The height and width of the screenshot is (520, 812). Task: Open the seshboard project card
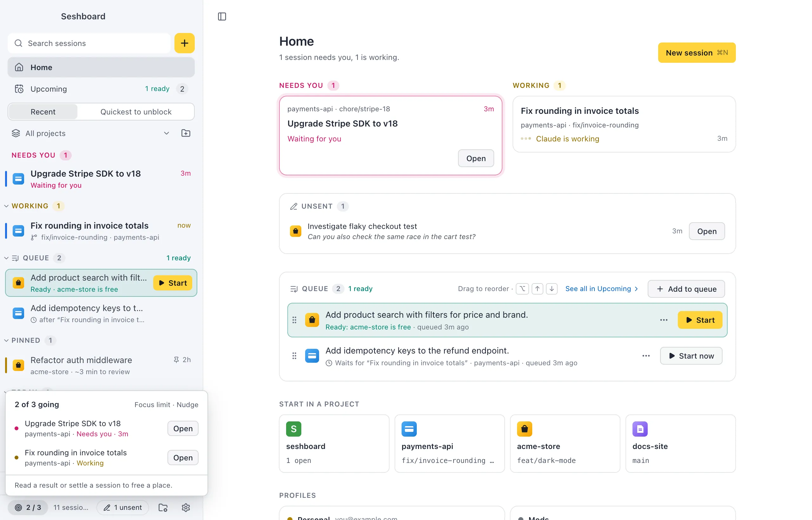pos(334,443)
